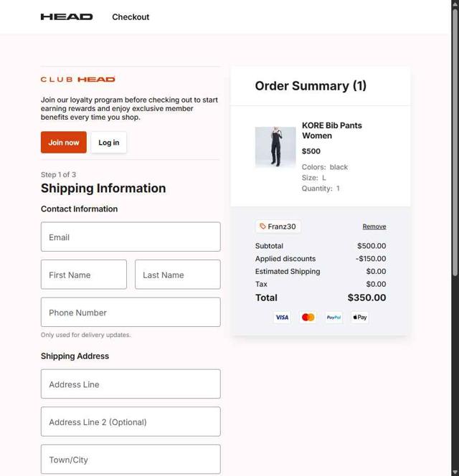Click the PayPal payment icon
459x476 pixels.
coord(333,317)
